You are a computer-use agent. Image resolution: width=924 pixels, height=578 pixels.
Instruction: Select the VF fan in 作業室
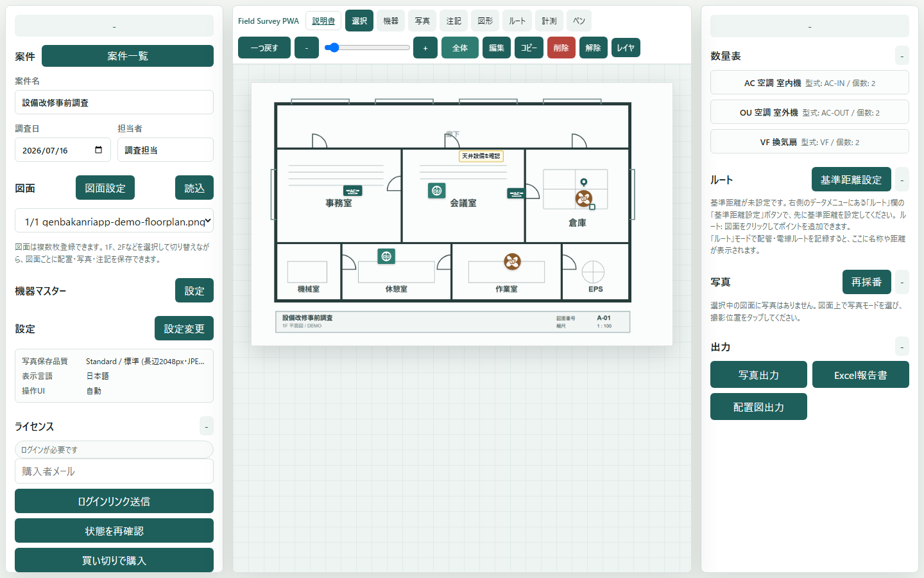[512, 261]
